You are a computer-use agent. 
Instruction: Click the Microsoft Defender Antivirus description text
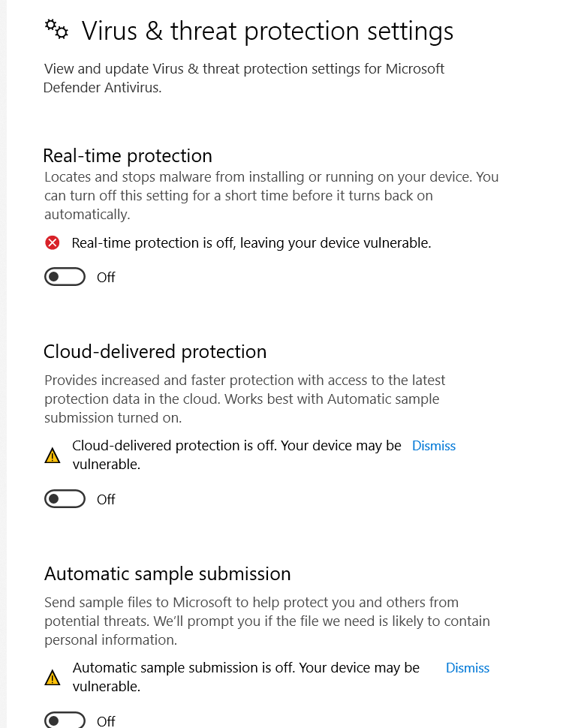pyautogui.click(x=244, y=78)
